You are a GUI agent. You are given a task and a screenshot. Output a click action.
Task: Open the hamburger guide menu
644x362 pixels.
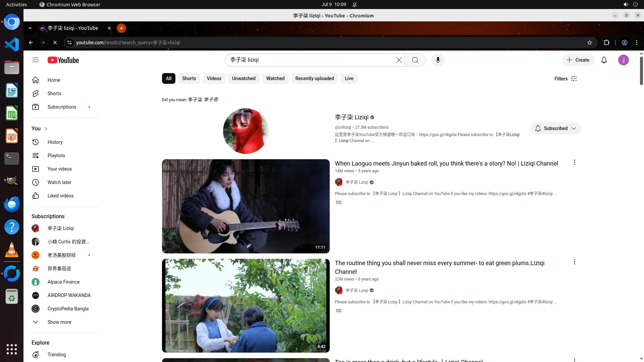point(36,60)
